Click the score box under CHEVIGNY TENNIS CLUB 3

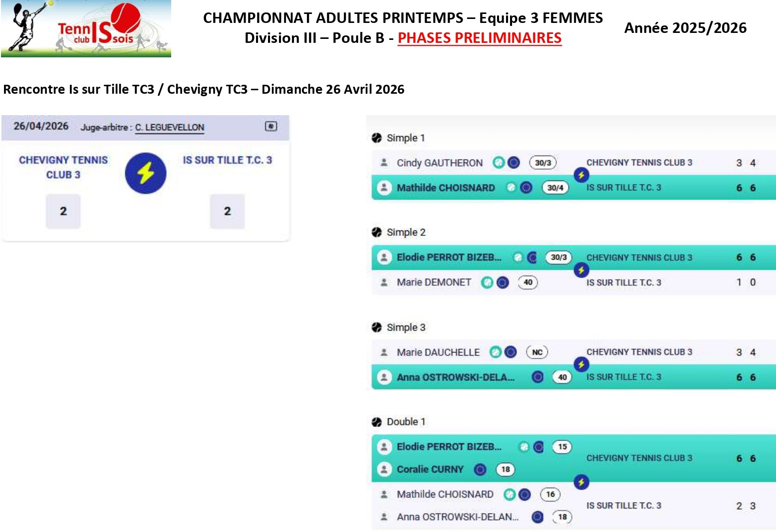63,211
